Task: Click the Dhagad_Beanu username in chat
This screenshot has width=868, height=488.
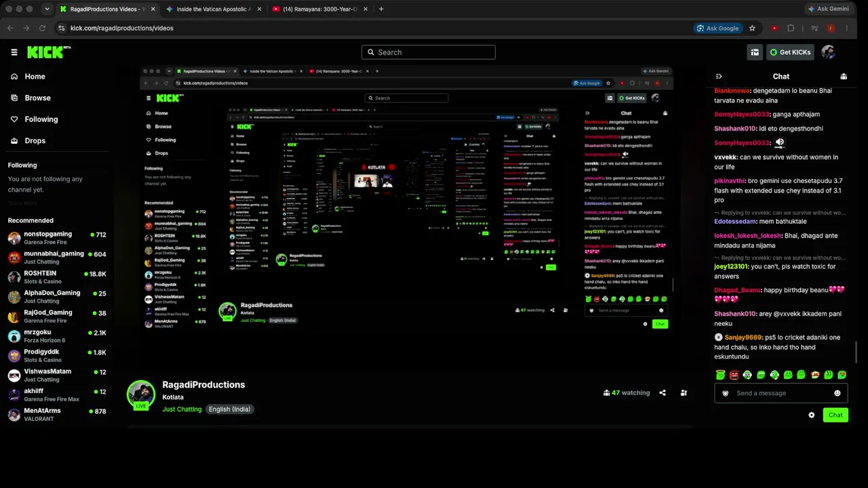Action: tap(737, 290)
